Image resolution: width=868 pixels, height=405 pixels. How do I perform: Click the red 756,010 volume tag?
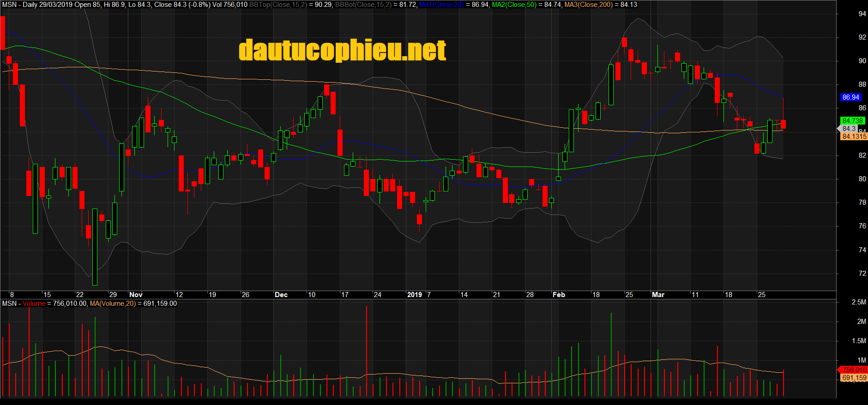pyautogui.click(x=854, y=370)
